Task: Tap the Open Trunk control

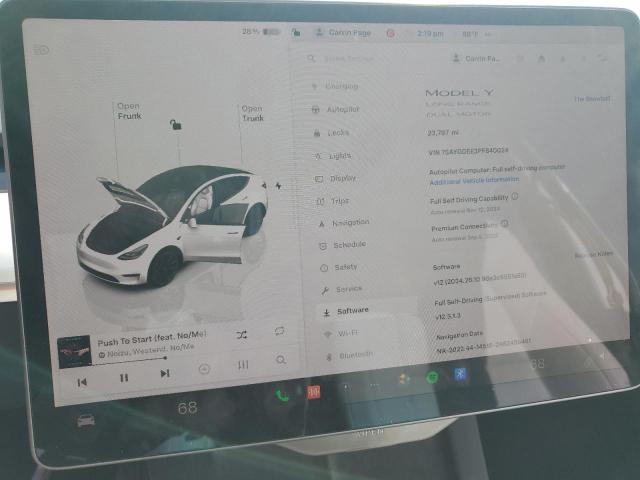Action: tap(253, 113)
